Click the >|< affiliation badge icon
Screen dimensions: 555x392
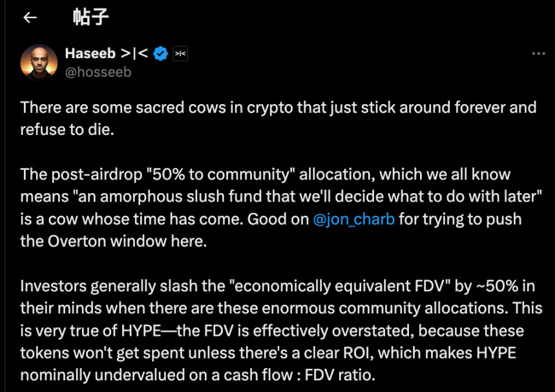point(180,54)
